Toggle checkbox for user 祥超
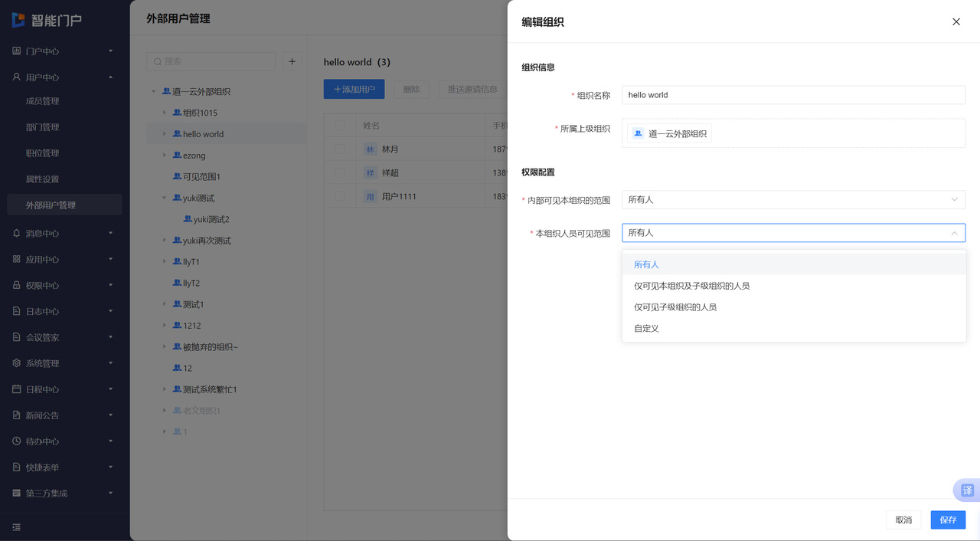 [340, 173]
